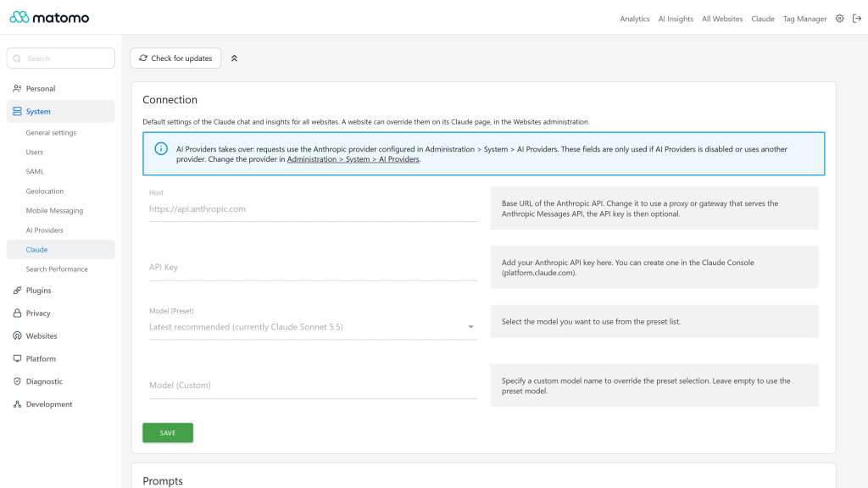The height and width of the screenshot is (488, 868).
Task: Expand the Plugins section
Action: point(61,291)
